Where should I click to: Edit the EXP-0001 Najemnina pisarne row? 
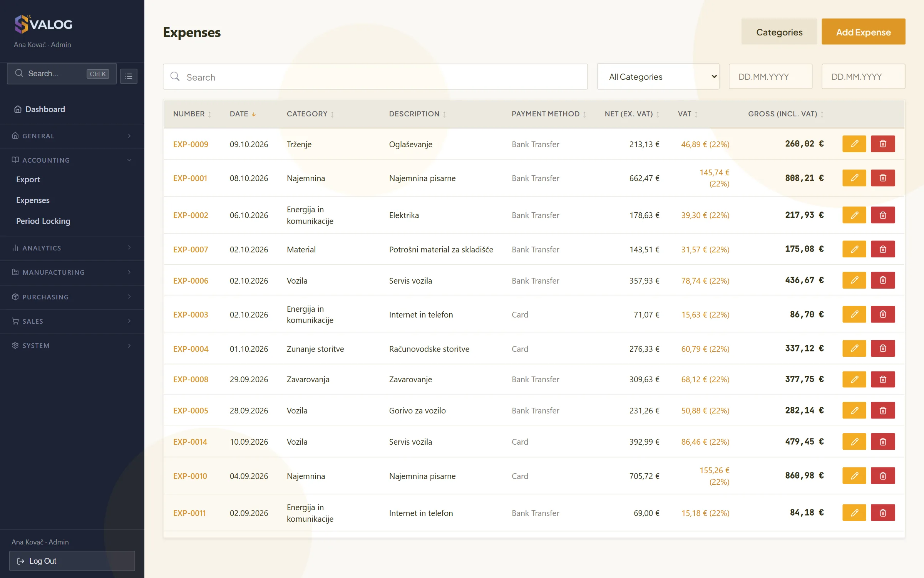coord(854,178)
